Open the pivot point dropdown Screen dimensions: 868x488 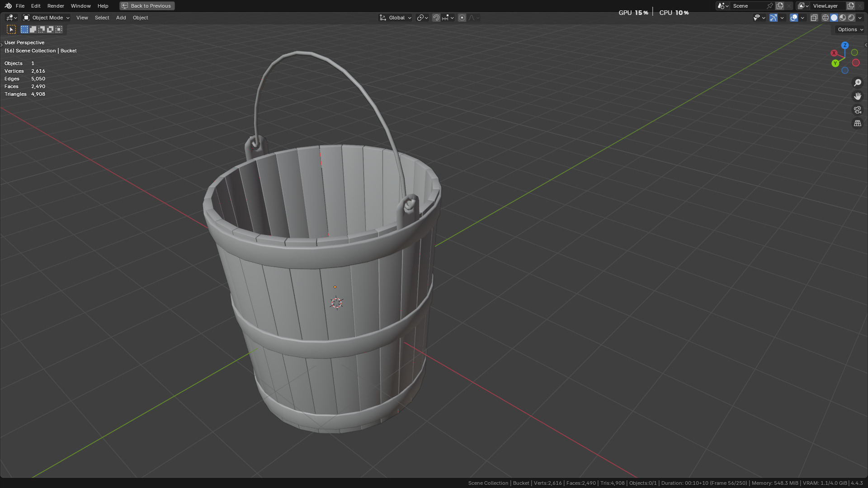click(422, 18)
